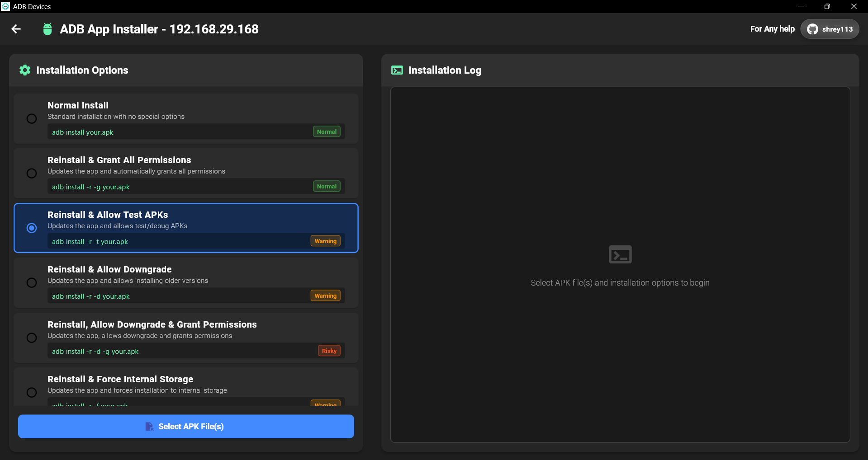
Task: Select the Normal Install radio button
Action: pos(32,118)
